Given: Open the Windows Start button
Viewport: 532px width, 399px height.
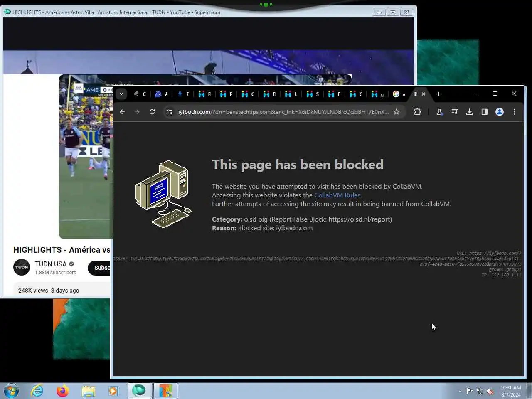Looking at the screenshot, I should click(x=11, y=391).
